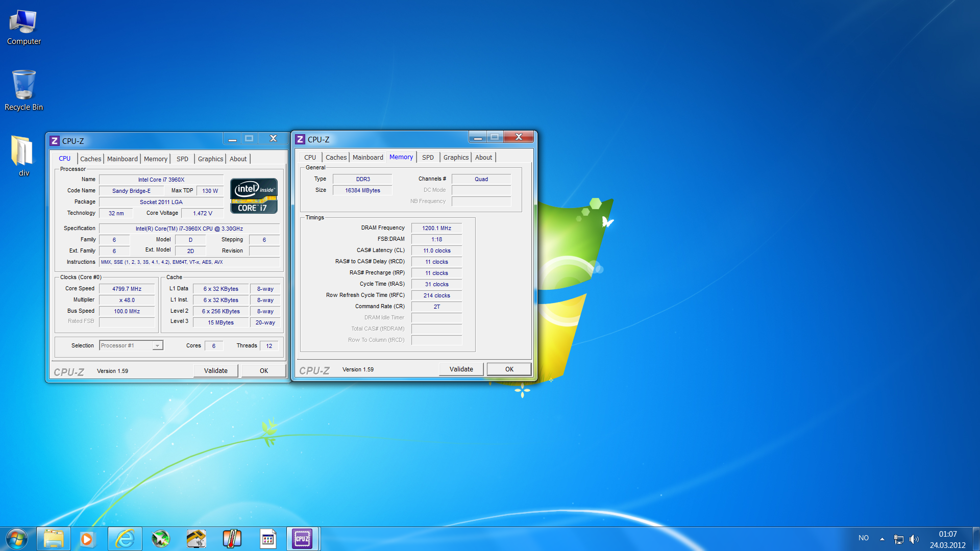Open the div folder on desktop

tap(23, 156)
